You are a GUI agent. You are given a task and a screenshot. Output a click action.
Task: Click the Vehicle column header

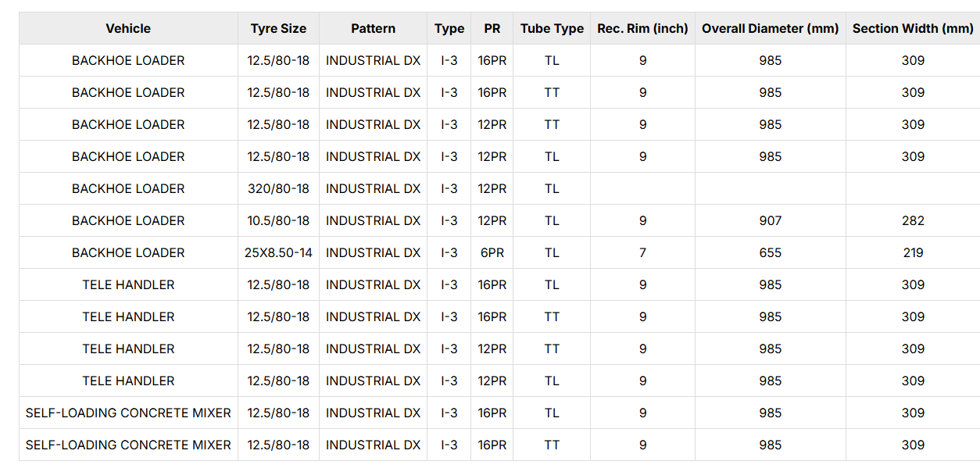click(128, 28)
